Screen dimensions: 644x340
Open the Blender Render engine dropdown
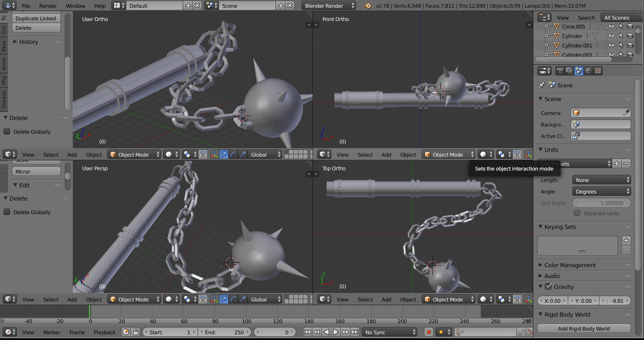(329, 6)
